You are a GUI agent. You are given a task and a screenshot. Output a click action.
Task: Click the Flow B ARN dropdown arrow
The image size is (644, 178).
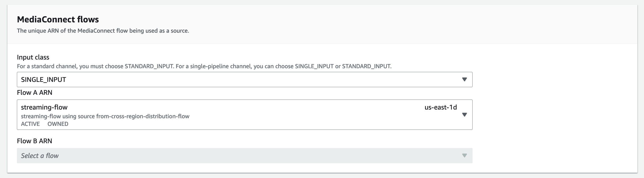point(464,156)
